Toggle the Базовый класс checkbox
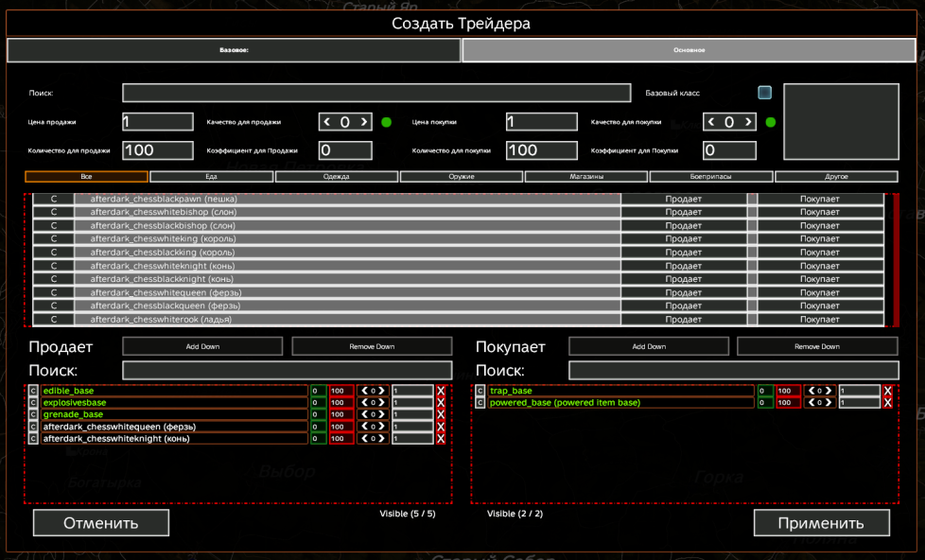Image resolution: width=925 pixels, height=560 pixels. 764,93
